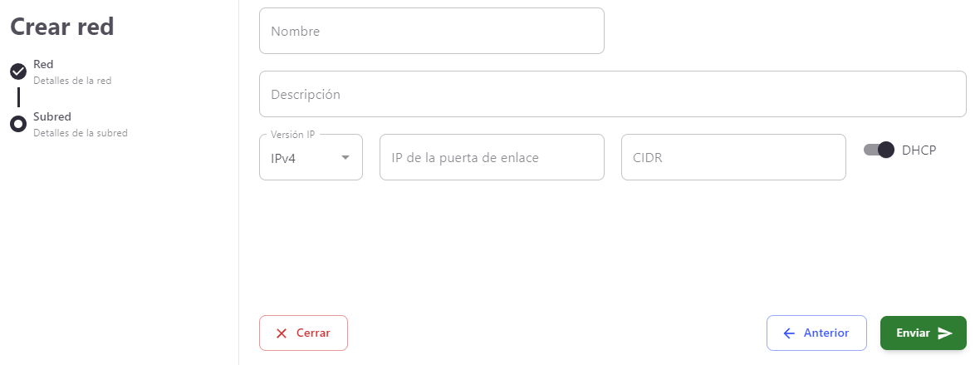This screenshot has height=365, width=980.
Task: Select the Subred step label
Action: coord(52,116)
